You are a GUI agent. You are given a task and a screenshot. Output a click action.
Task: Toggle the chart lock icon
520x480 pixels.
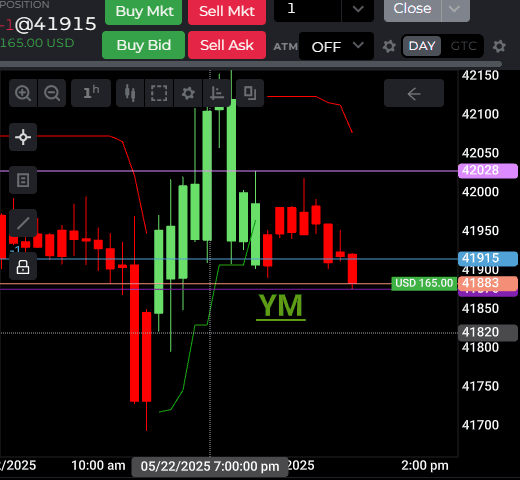(23, 266)
